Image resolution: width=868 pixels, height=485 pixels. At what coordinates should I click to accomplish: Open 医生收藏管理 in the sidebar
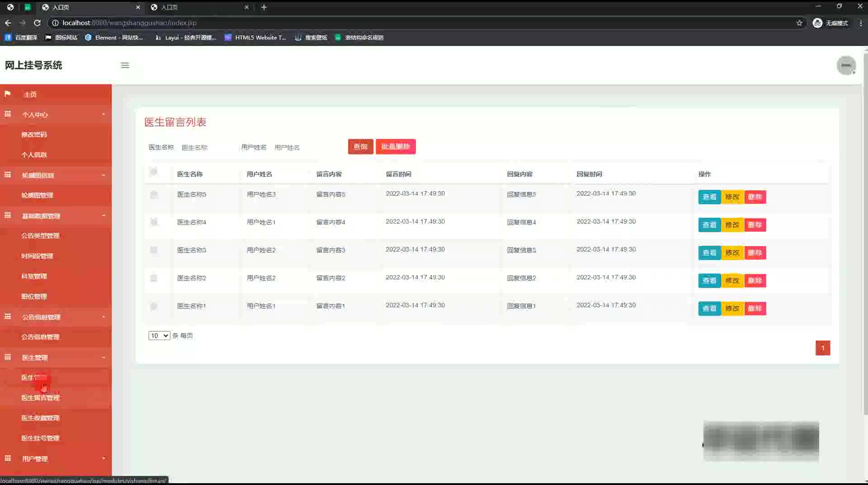point(40,418)
